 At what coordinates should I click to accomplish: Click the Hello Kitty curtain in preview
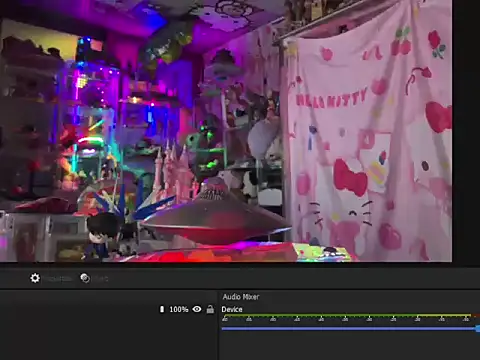coord(368,133)
